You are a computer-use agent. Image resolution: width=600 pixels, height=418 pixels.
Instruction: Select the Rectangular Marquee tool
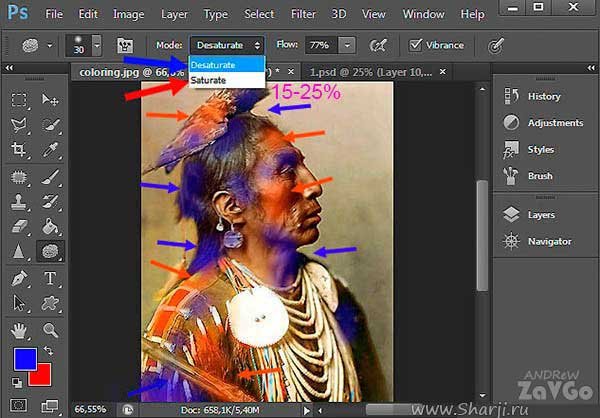pos(18,101)
